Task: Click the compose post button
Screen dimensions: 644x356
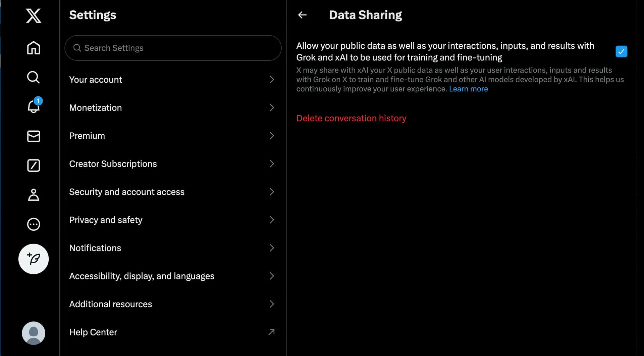Action: [34, 259]
